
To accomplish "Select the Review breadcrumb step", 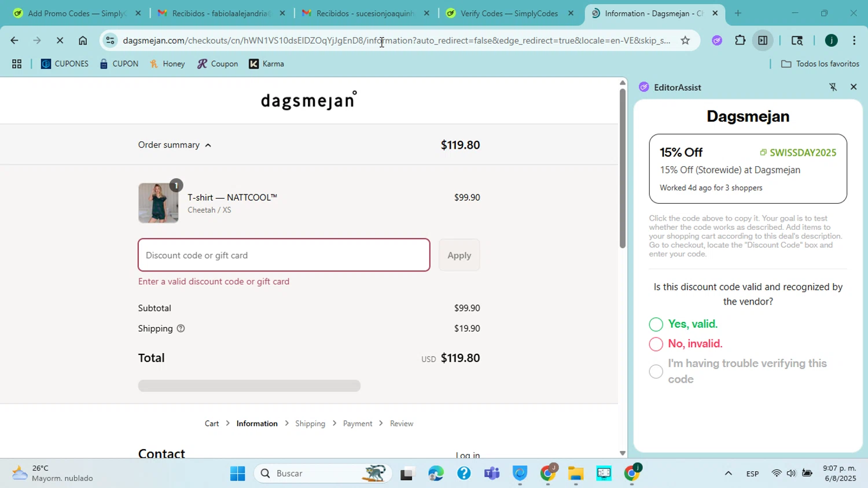I will [x=402, y=423].
